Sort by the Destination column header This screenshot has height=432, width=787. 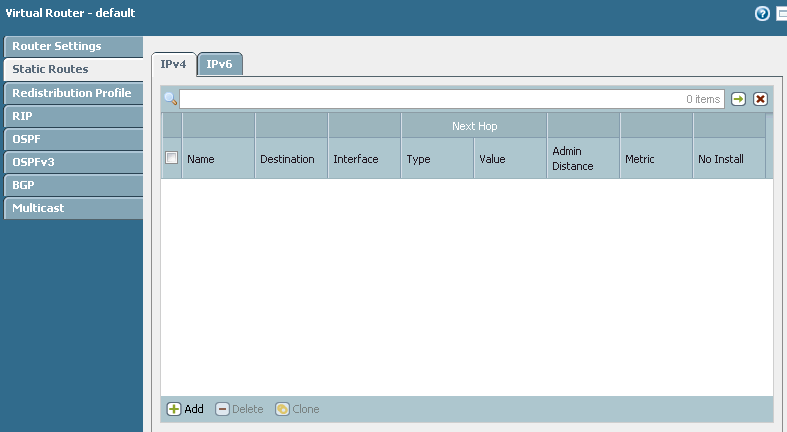pos(290,158)
